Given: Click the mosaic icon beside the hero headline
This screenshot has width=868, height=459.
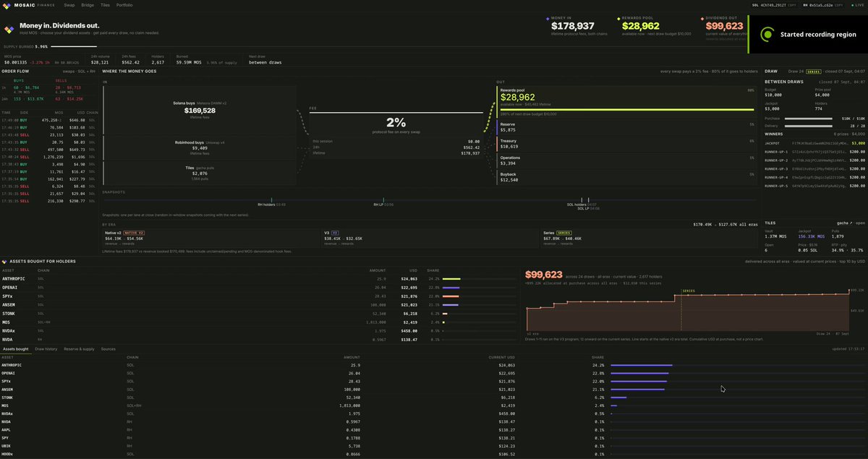Looking at the screenshot, I should [9, 30].
